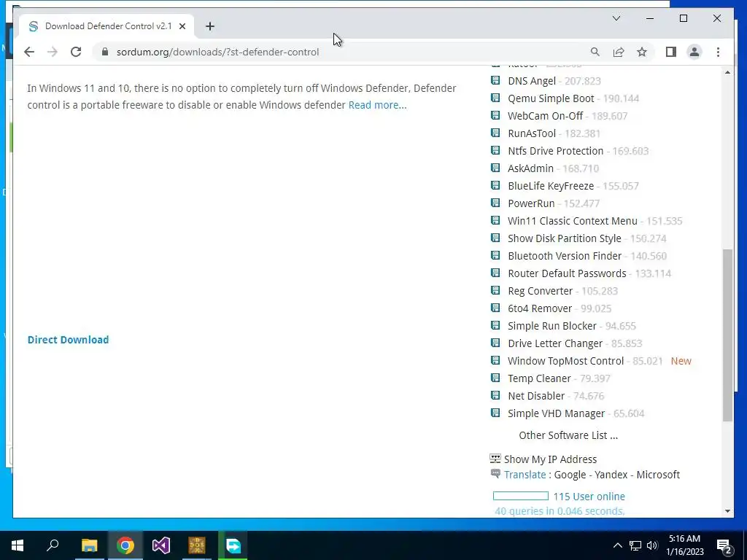Open the Temp Cleaner link
Image resolution: width=747 pixels, height=560 pixels.
coord(539,378)
